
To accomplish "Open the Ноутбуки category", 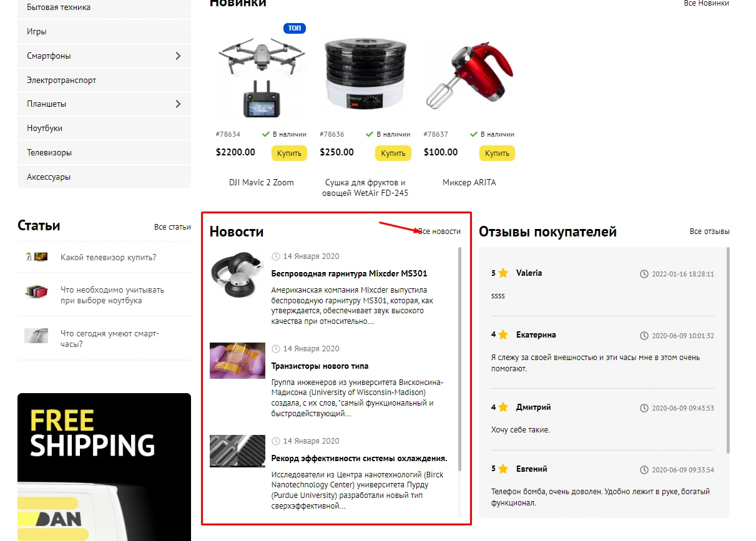I will point(104,128).
